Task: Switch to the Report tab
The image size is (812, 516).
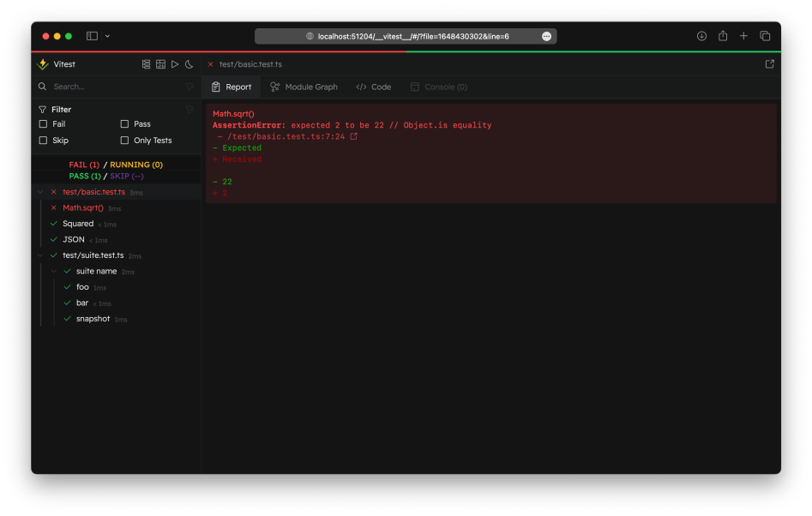Action: 232,87
